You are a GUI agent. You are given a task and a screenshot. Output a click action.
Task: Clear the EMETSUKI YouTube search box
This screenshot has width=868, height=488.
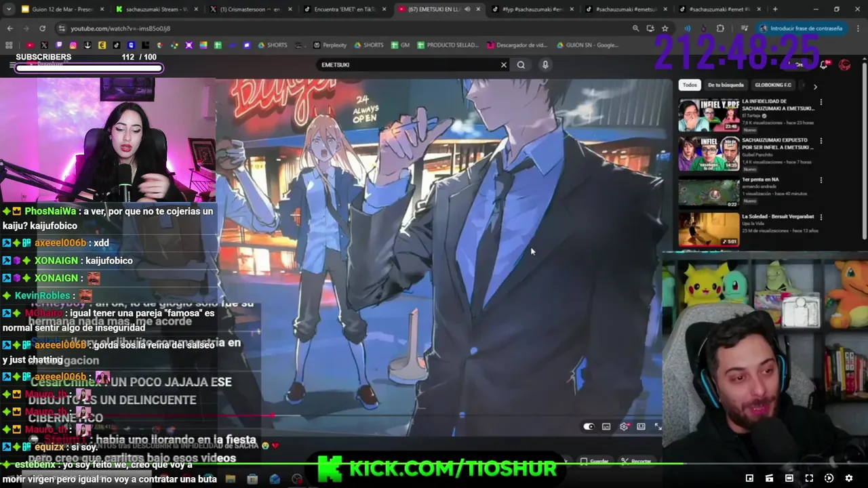(503, 65)
